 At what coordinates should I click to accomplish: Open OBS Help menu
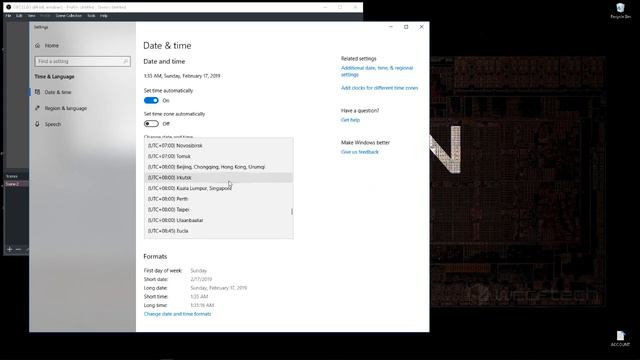click(104, 16)
